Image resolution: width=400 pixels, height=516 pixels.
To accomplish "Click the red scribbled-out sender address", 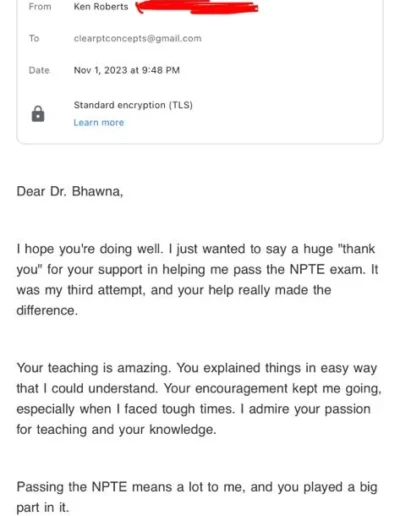I will pos(197,7).
